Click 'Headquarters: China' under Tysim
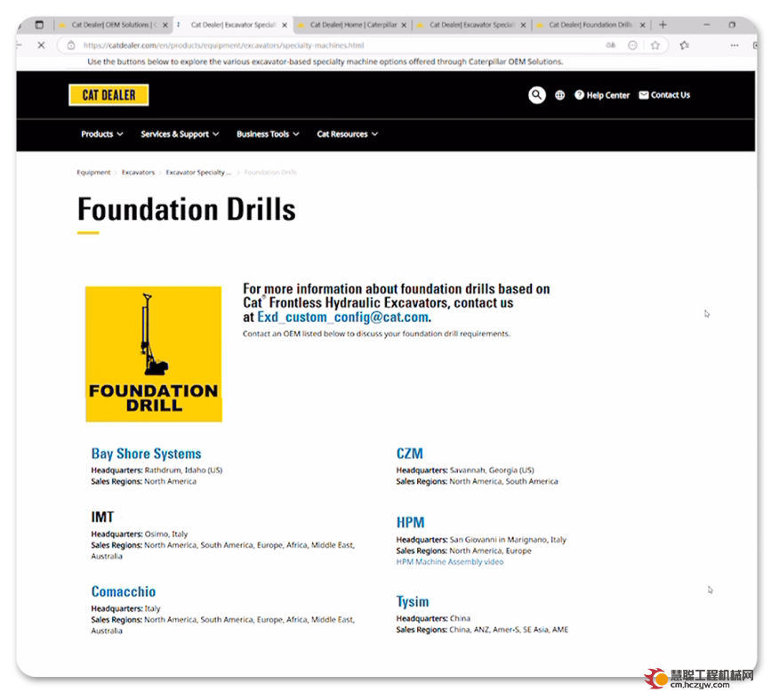This screenshot has height=700, width=771. click(433, 618)
